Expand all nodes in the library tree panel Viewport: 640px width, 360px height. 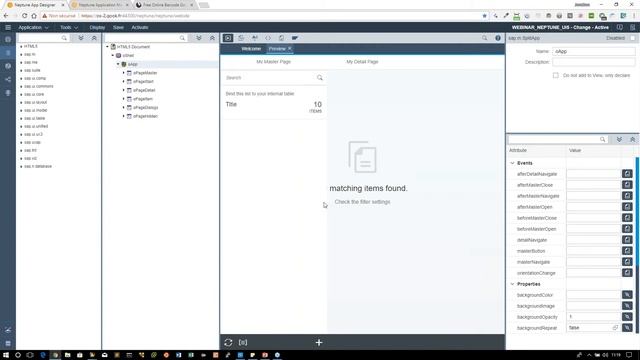point(81,38)
